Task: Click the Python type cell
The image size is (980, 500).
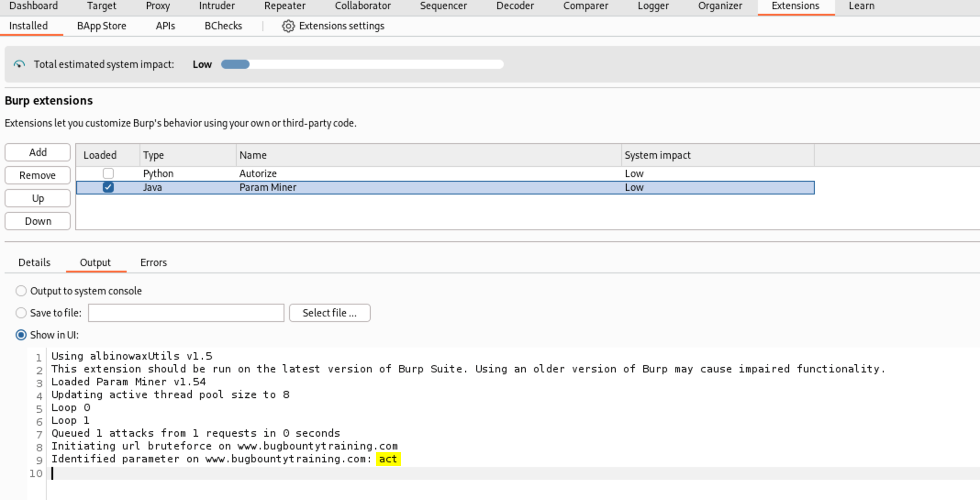Action: tap(158, 173)
